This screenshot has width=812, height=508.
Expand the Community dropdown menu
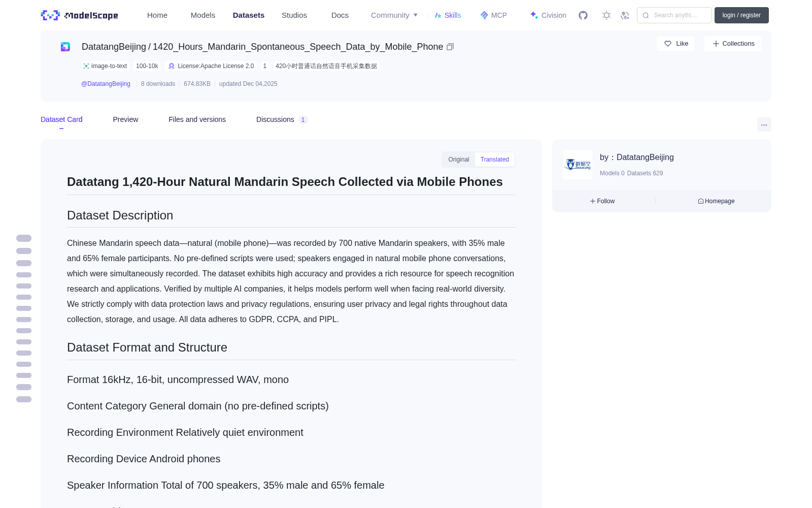[394, 15]
